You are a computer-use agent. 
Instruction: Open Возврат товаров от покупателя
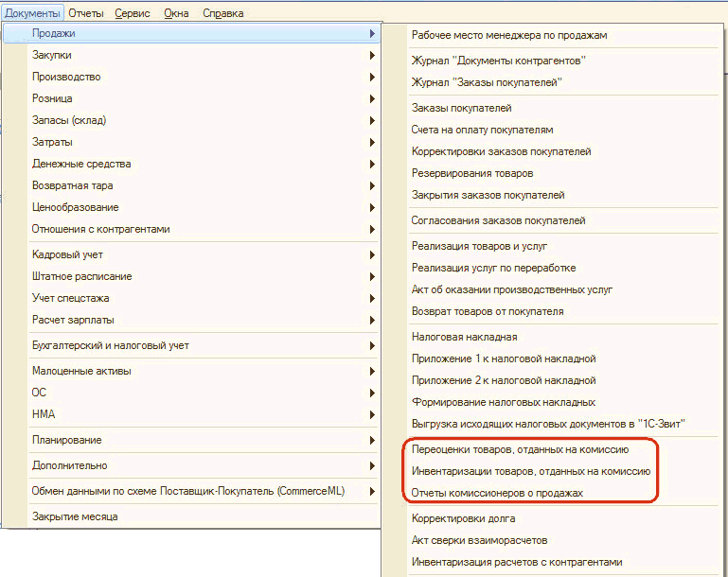pos(488,312)
